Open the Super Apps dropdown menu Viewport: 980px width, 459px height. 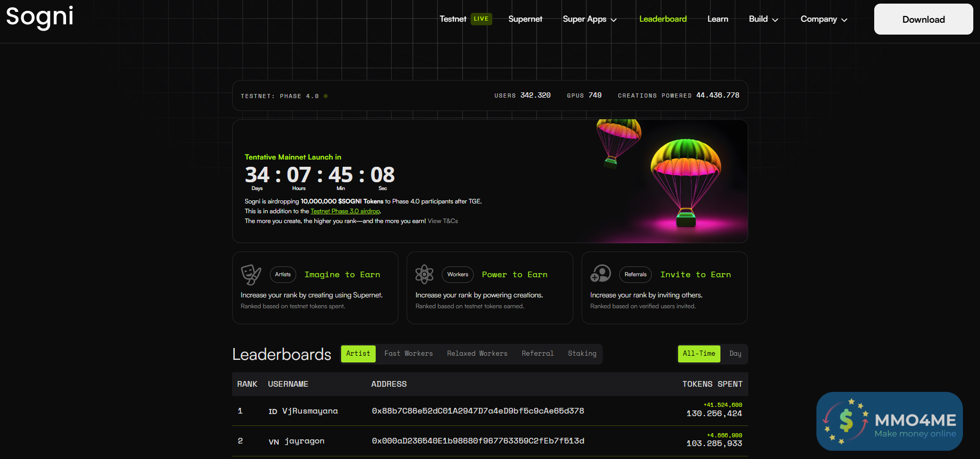click(589, 19)
